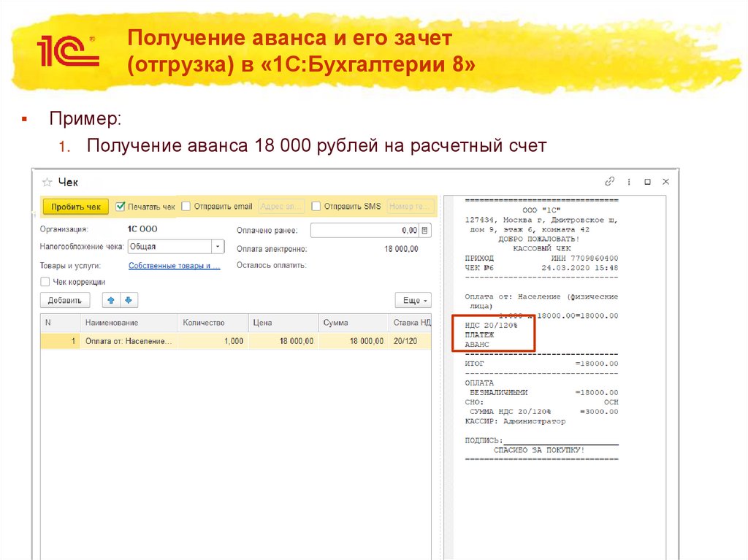Open the Еще dropdown menu

coord(413,301)
